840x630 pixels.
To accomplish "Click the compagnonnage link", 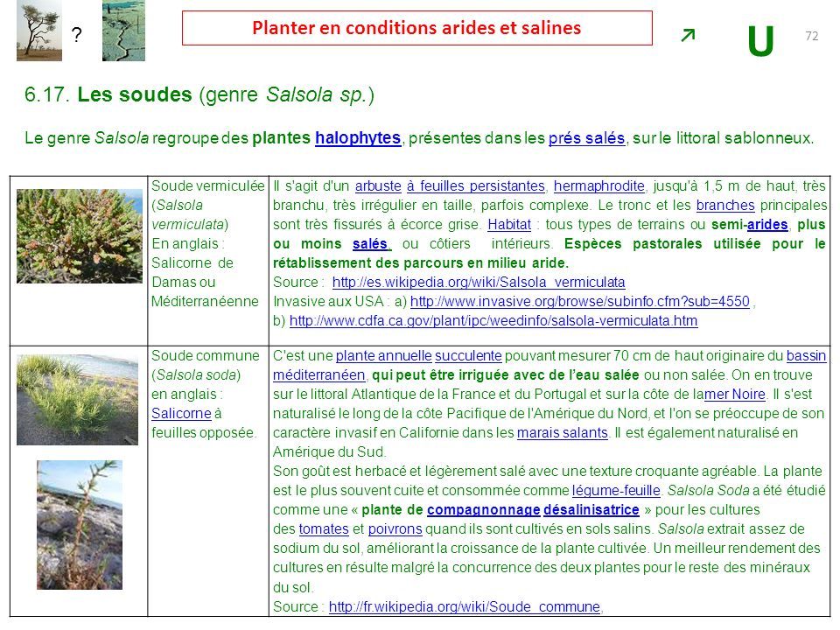I will (483, 510).
